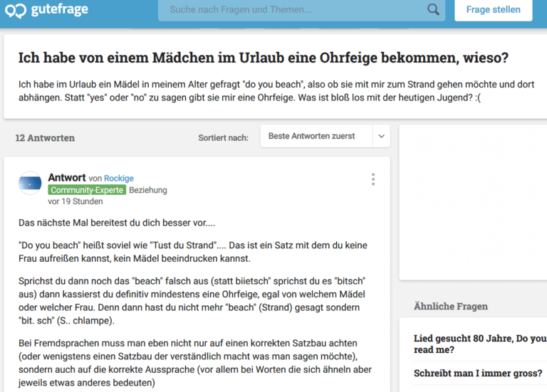Click the 'Ähnliche Fragen' section heading

coord(451,307)
